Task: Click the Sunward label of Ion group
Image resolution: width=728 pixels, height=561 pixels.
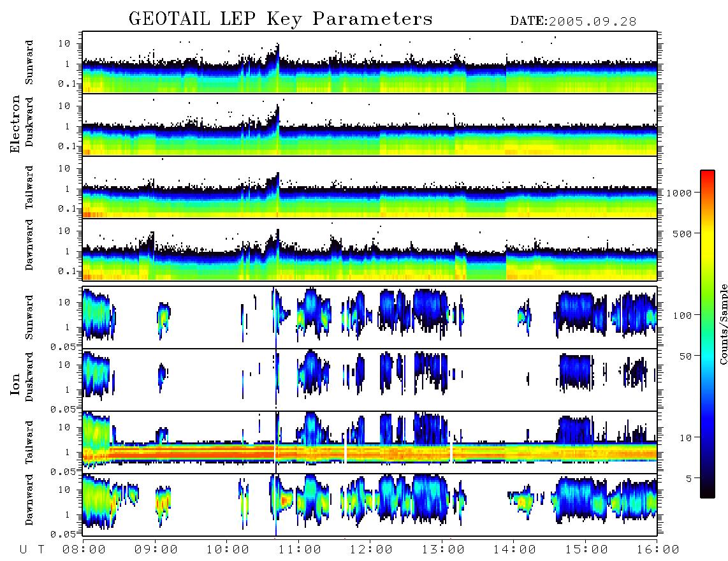Action: [x=29, y=317]
